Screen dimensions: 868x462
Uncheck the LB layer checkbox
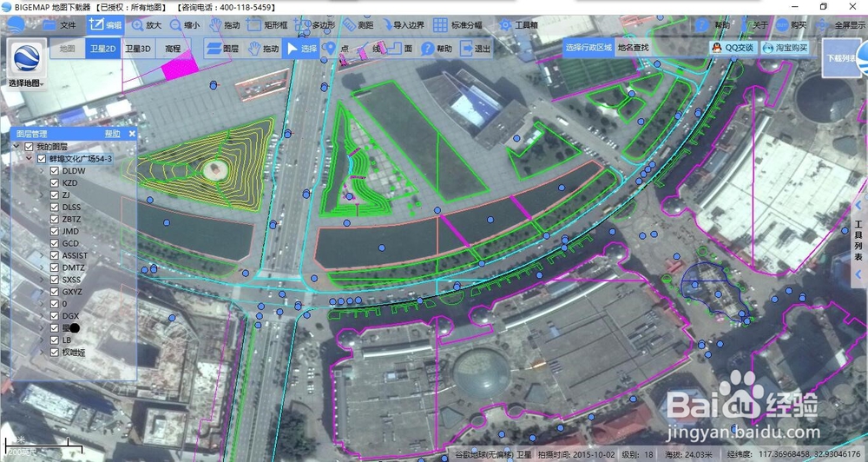[54, 340]
